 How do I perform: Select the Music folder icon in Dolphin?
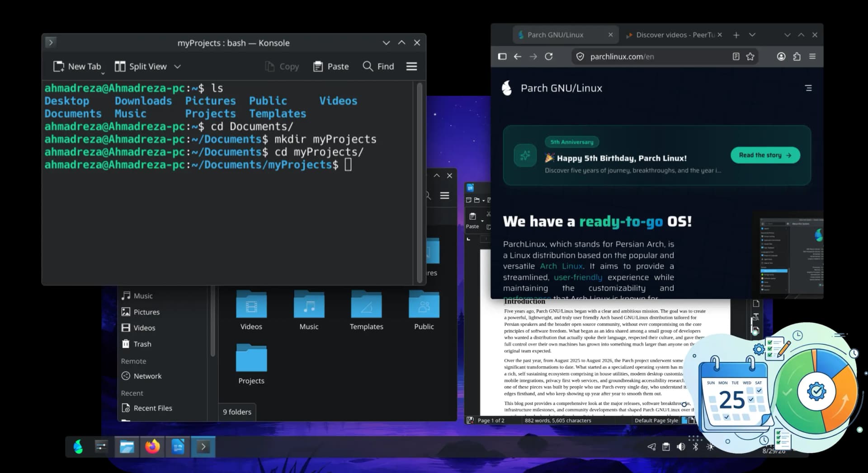click(x=309, y=304)
